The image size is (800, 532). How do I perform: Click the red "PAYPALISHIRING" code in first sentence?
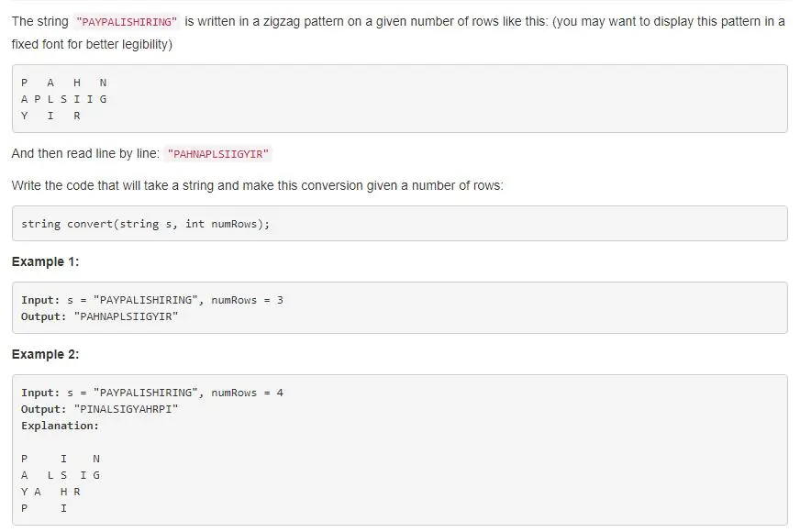click(x=127, y=22)
